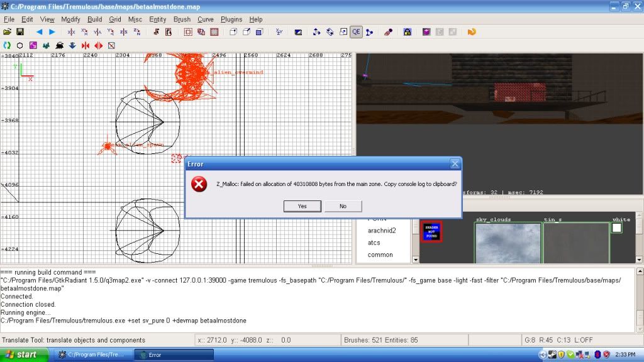Screen dimensions: 644x362
Task: Click Yes in the Error dialog
Action: [303, 206]
